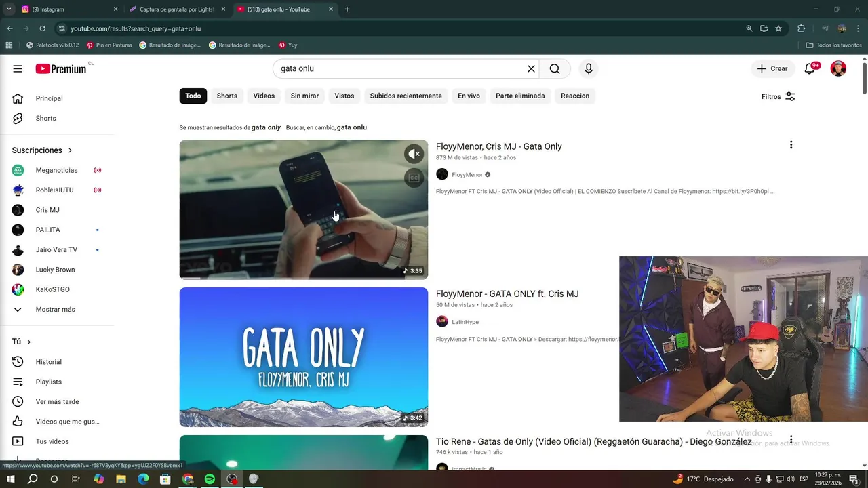Open Spotify from the taskbar
This screenshot has height=488, width=868.
tap(210, 479)
